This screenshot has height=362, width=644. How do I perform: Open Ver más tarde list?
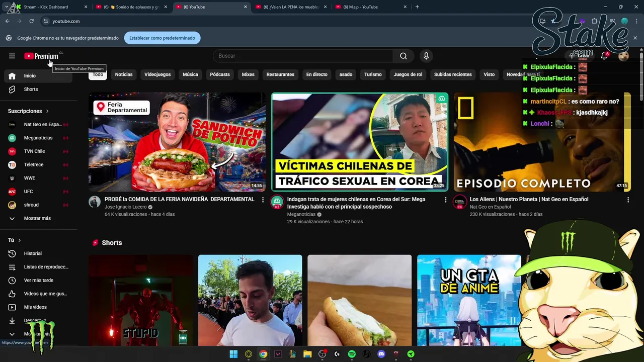[38, 280]
